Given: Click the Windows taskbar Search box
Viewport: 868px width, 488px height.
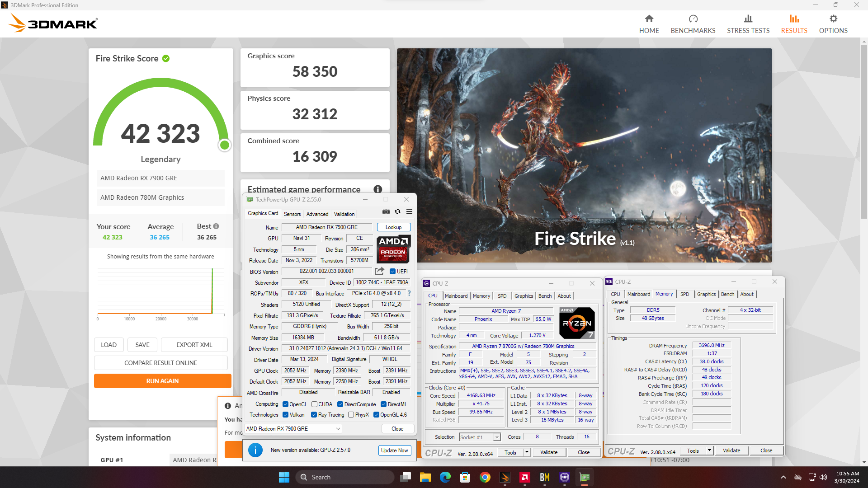Looking at the screenshot, I should coord(345,477).
